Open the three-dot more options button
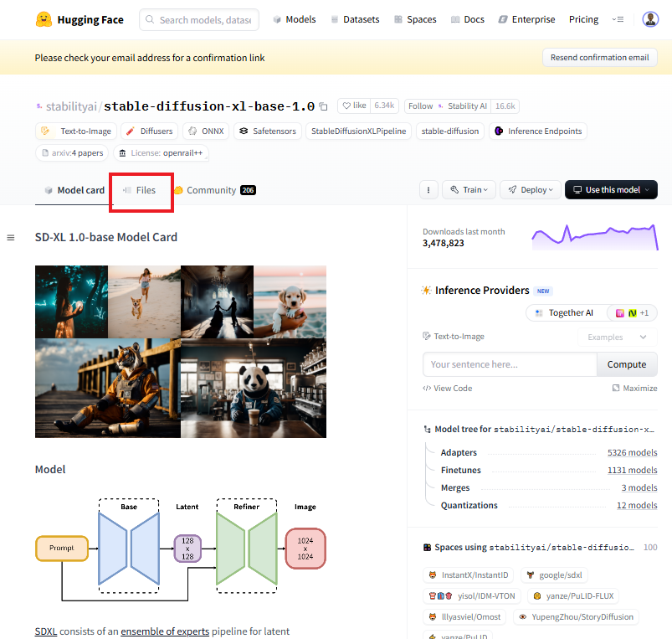 [428, 190]
